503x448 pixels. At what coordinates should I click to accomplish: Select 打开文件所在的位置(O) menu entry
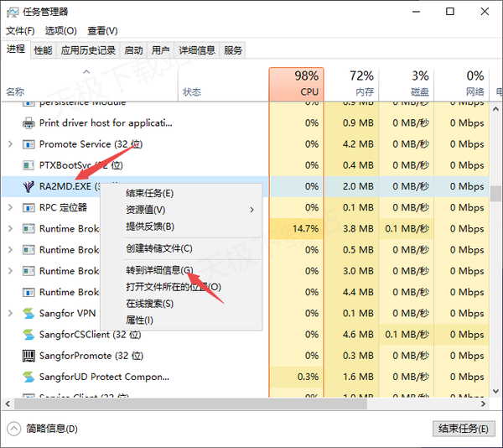pyautogui.click(x=174, y=287)
